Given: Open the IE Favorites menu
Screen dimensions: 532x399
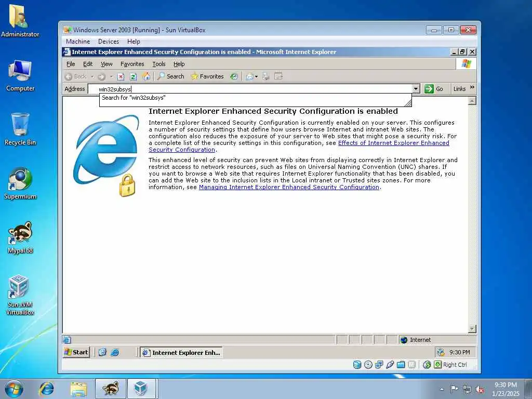Looking at the screenshot, I should click(132, 64).
